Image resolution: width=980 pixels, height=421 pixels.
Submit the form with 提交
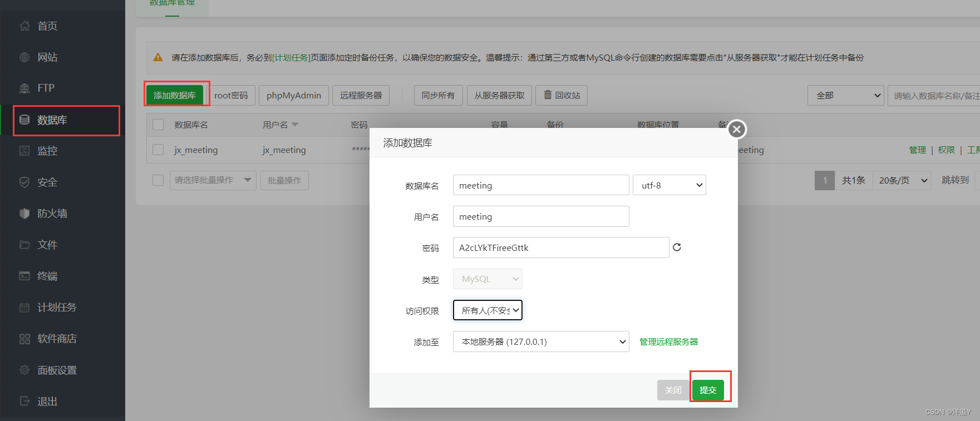tap(708, 390)
